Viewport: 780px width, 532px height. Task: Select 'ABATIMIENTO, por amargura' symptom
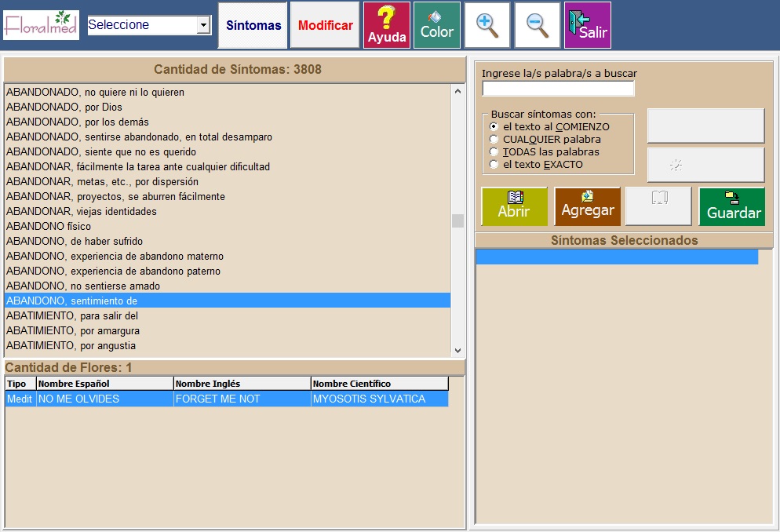tap(228, 330)
